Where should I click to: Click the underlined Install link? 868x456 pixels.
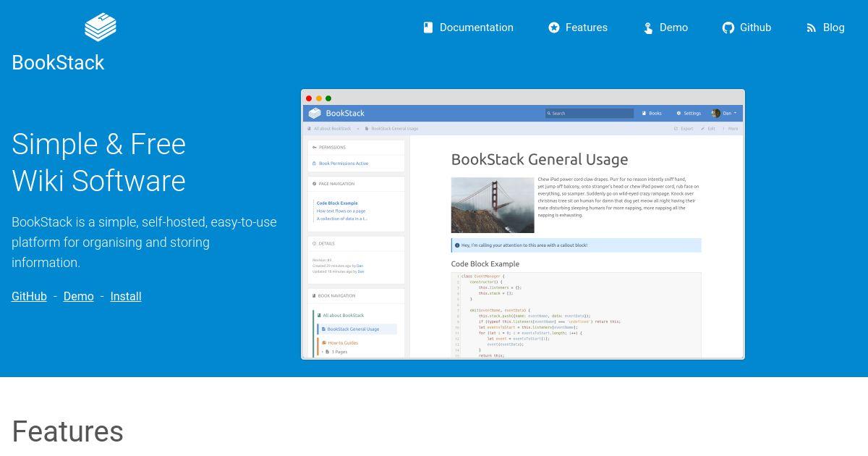[126, 296]
